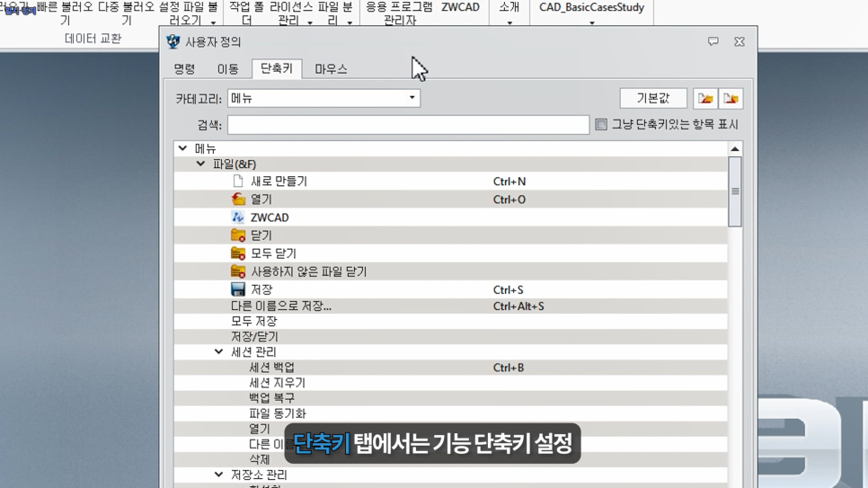Click the Ctrl+Alt+S shortcut cell
This screenshot has width=868, height=488.
(x=518, y=306)
